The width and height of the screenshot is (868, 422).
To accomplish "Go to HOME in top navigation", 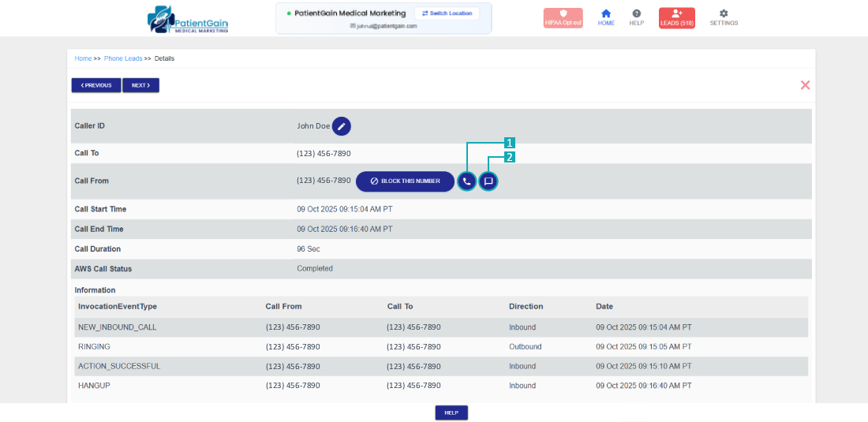I will pos(606,18).
